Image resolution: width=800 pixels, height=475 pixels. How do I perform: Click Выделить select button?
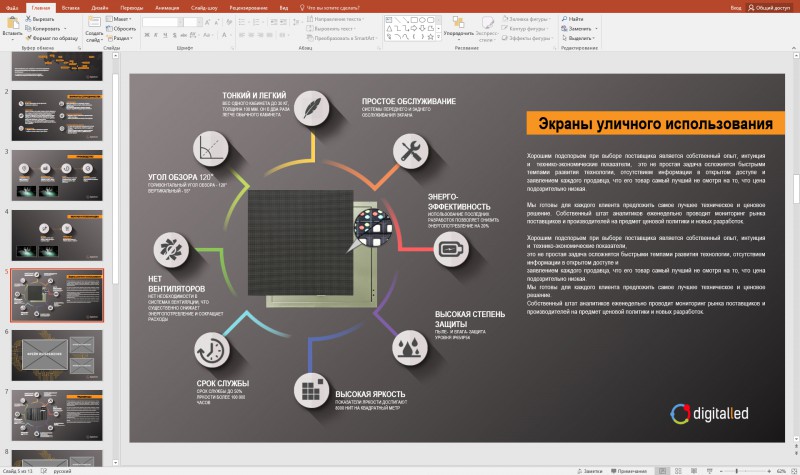click(578, 38)
